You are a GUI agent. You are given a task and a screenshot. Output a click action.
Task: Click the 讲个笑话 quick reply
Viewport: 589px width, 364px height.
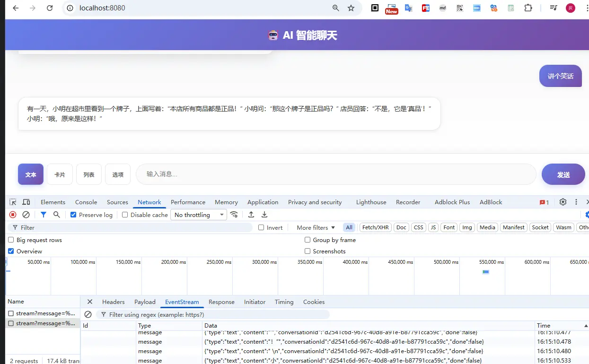pos(560,76)
